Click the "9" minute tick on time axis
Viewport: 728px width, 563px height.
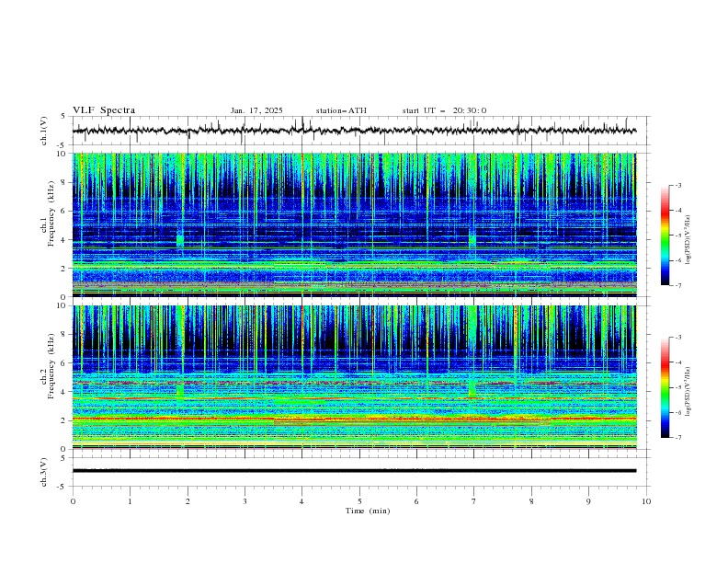[x=588, y=501]
